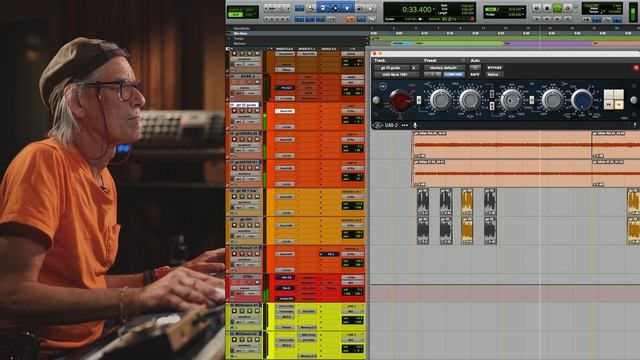Adjust the first grey EQ knob after red knob
Image resolution: width=640 pixels, height=360 pixels.
point(441,100)
